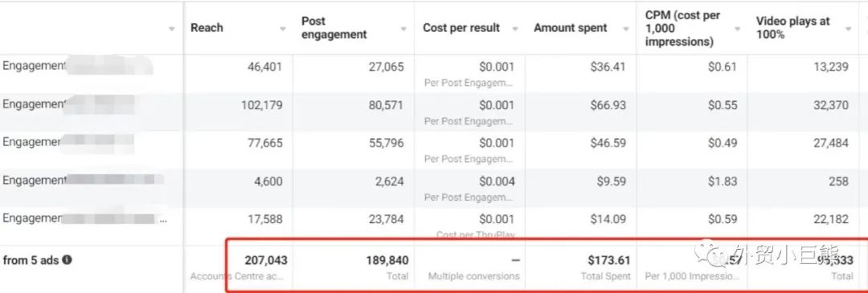The height and width of the screenshot is (293, 868).
Task: Click the info icon beside from 5 ads
Action: tap(67, 259)
